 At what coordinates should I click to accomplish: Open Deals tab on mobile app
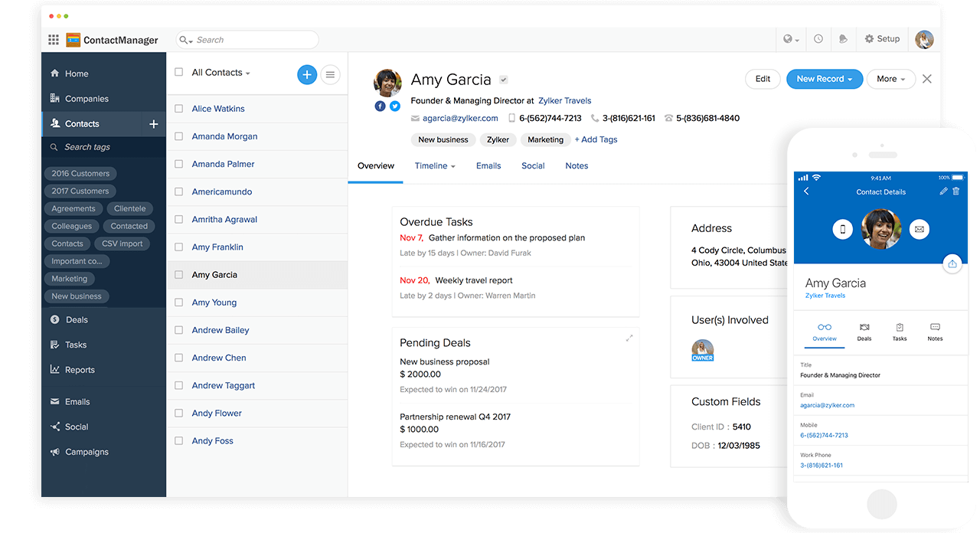(864, 332)
